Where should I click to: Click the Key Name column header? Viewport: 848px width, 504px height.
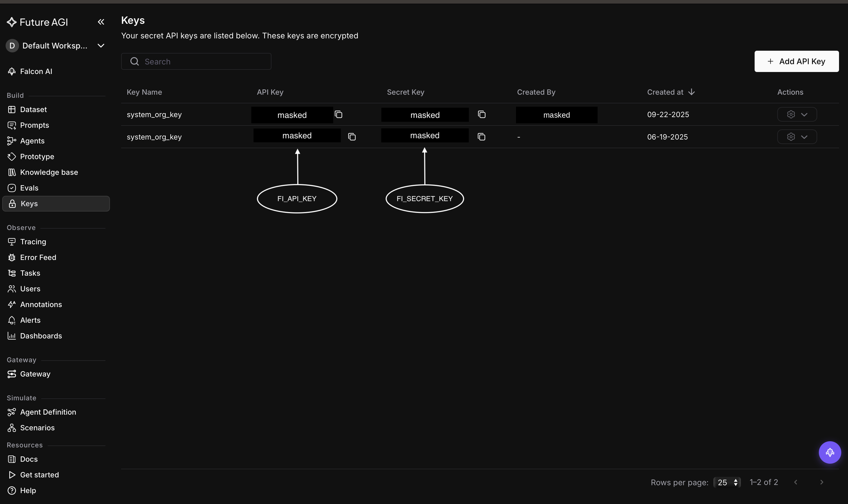pos(144,92)
